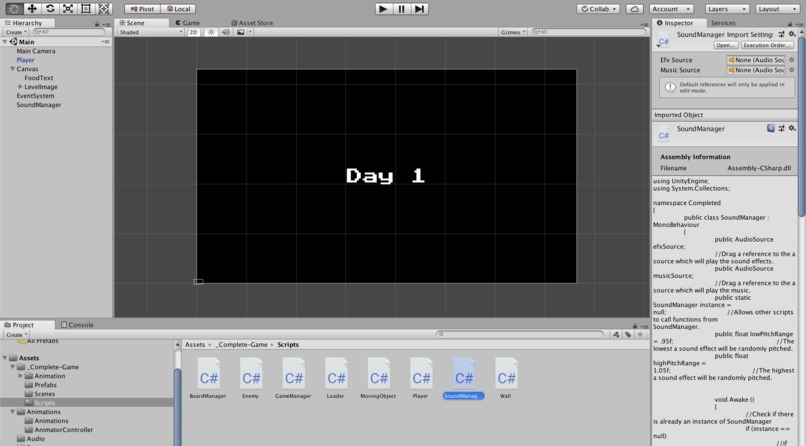Collapse the Main scene foldout
The width and height of the screenshot is (806, 446).
point(5,42)
